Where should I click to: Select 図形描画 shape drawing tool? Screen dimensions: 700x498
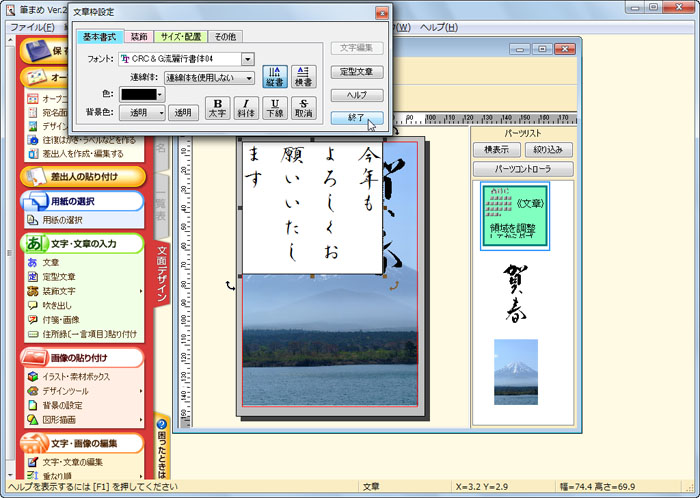click(32, 420)
